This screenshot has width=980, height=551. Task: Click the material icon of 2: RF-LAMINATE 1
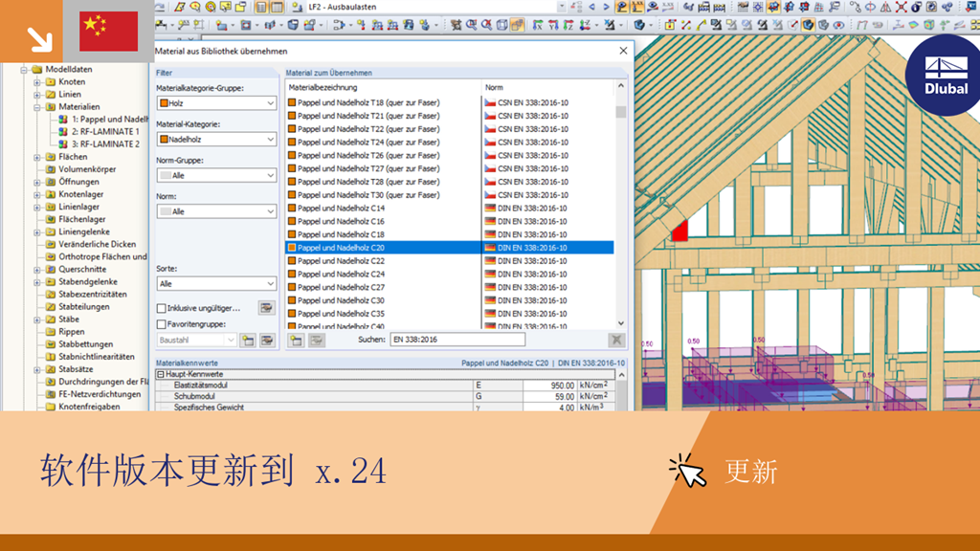63,132
